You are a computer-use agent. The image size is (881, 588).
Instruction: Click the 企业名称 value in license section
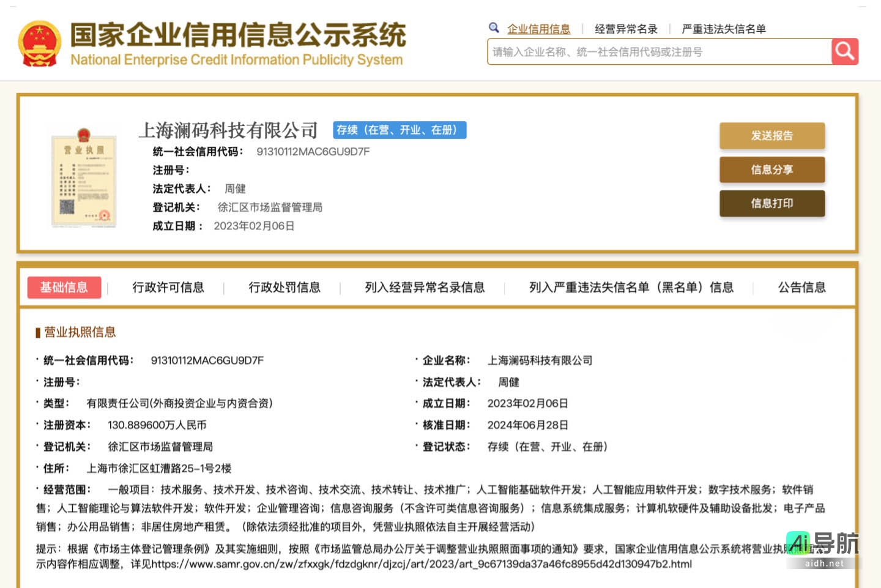coord(540,360)
